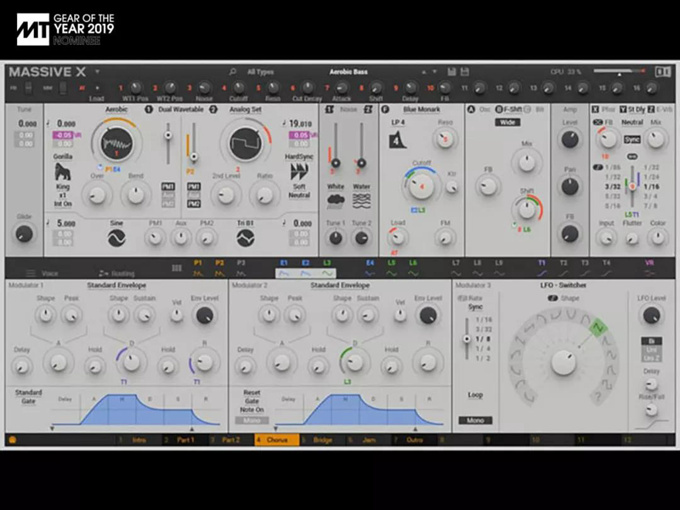
Task: Select the VR modulator tab
Action: point(649,268)
